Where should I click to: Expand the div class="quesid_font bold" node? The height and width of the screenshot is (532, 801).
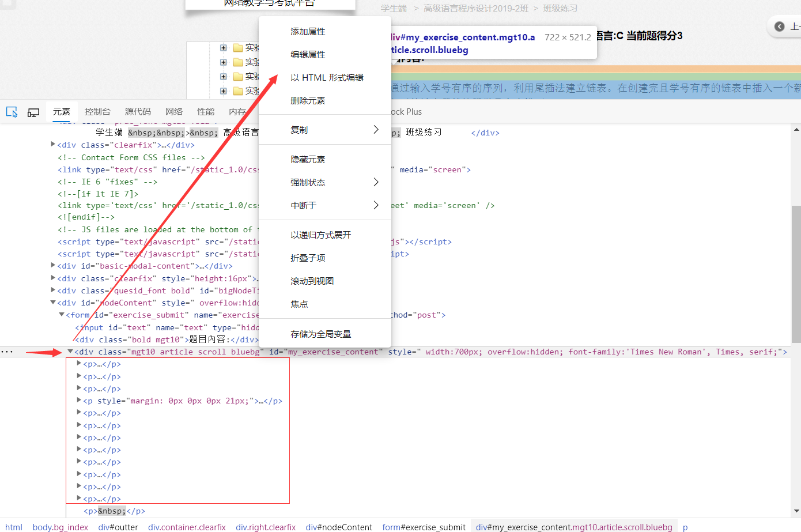pyautogui.click(x=53, y=290)
